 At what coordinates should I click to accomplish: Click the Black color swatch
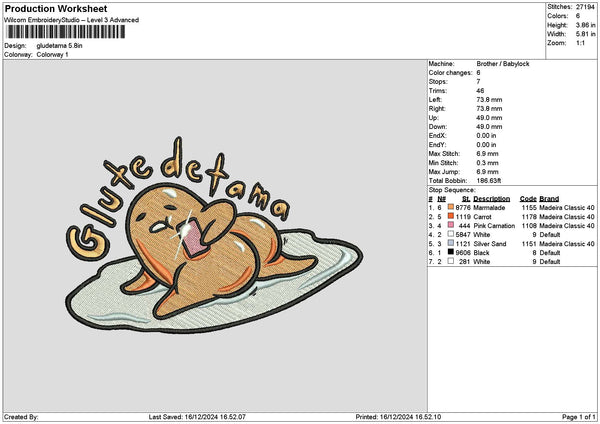[450, 252]
